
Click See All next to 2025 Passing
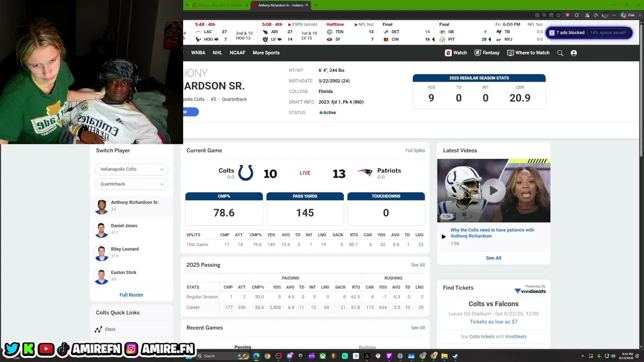tap(418, 265)
